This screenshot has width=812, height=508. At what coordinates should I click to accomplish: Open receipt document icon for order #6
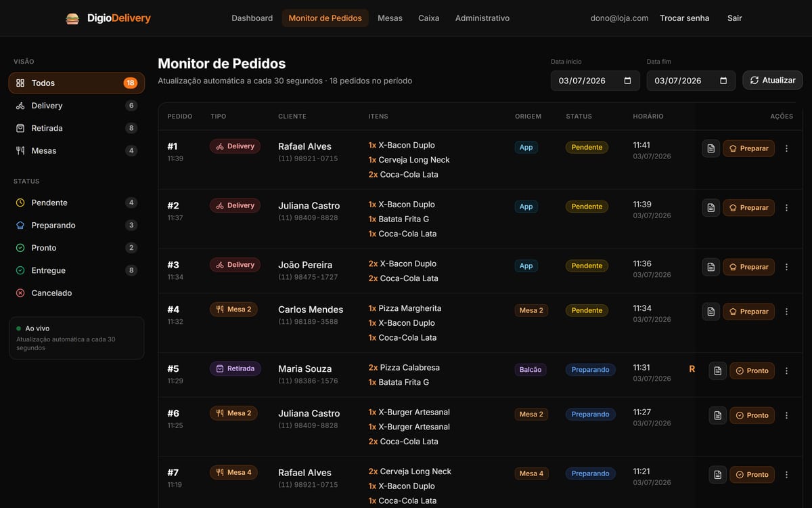click(718, 415)
